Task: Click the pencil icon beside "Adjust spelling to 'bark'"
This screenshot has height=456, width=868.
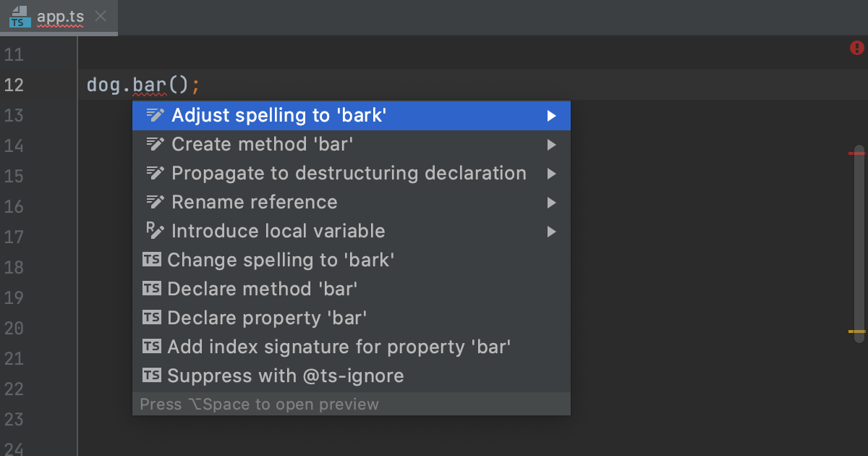Action: tap(154, 114)
